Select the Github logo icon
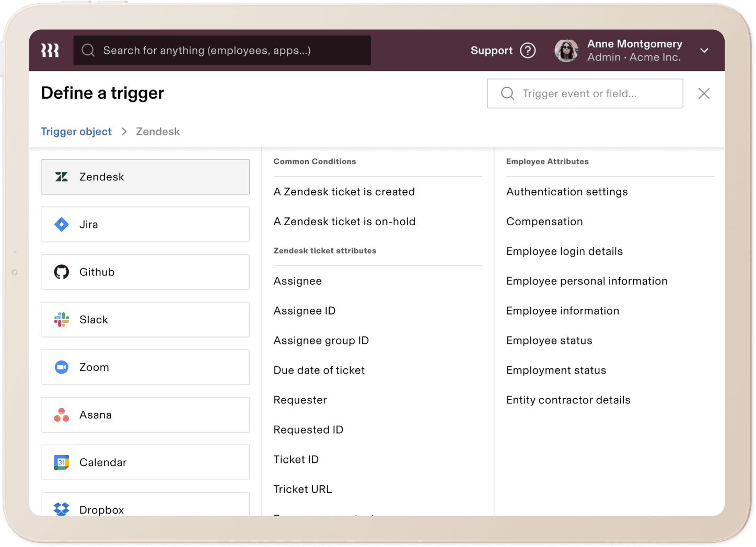Image resolution: width=756 pixels, height=547 pixels. (x=61, y=272)
